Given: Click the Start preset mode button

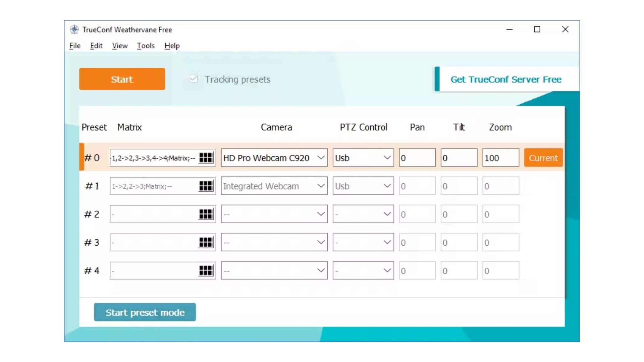Looking at the screenshot, I should (x=145, y=312).
